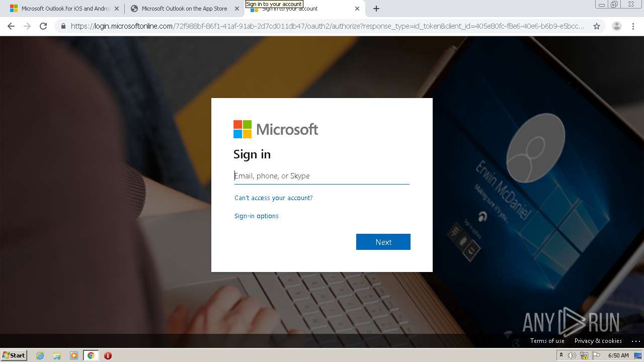Screen dimensions: 644x362
Task: Reload the sign-in page
Action: click(43, 26)
